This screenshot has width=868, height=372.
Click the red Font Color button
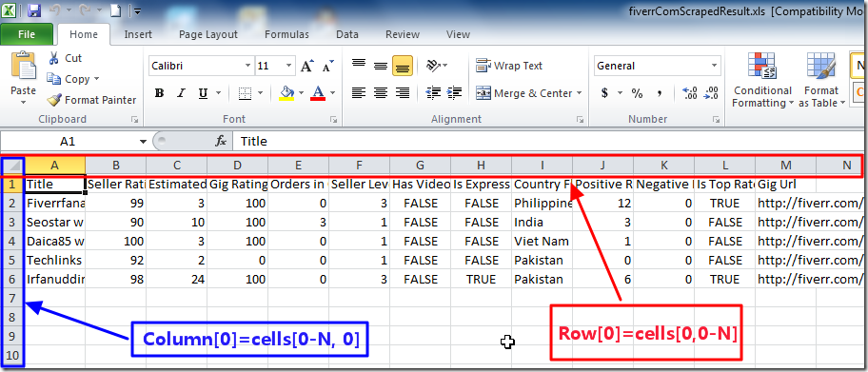pyautogui.click(x=318, y=92)
